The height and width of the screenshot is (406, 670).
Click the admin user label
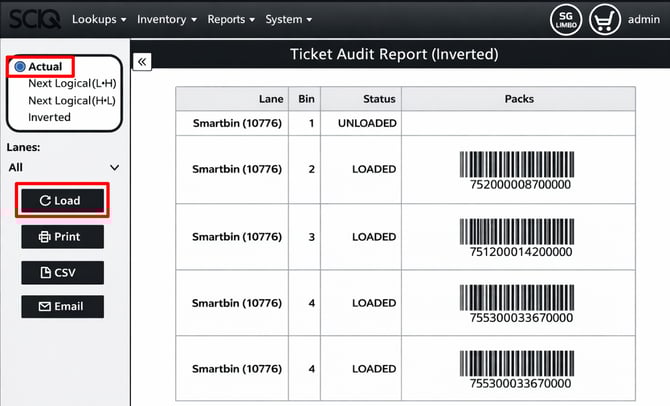point(644,19)
